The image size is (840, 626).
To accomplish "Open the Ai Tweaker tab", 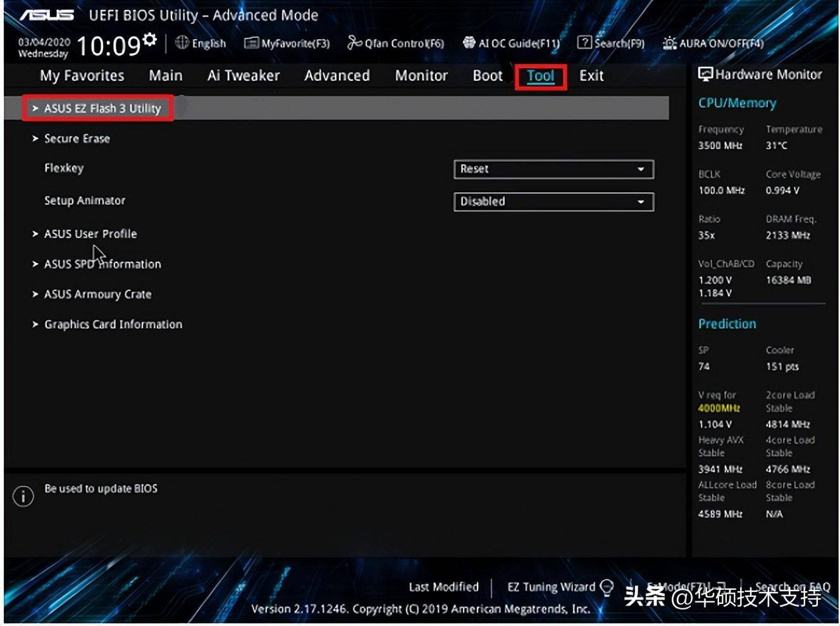I will (244, 76).
